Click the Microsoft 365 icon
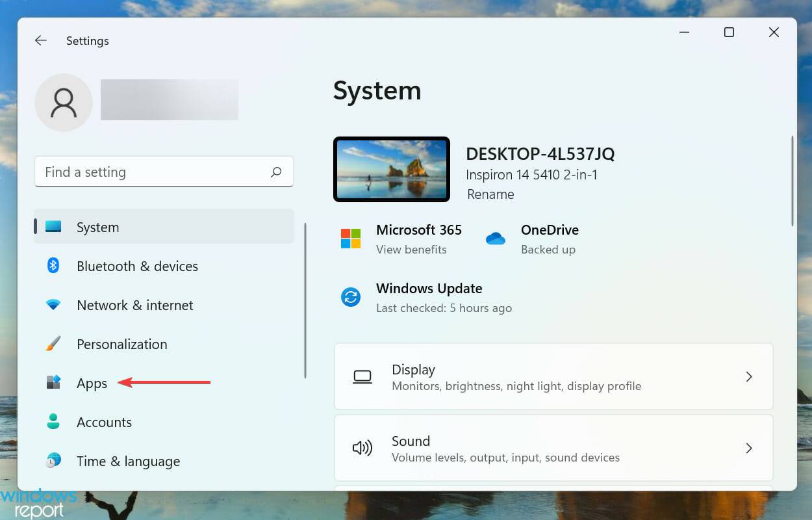 click(x=351, y=239)
